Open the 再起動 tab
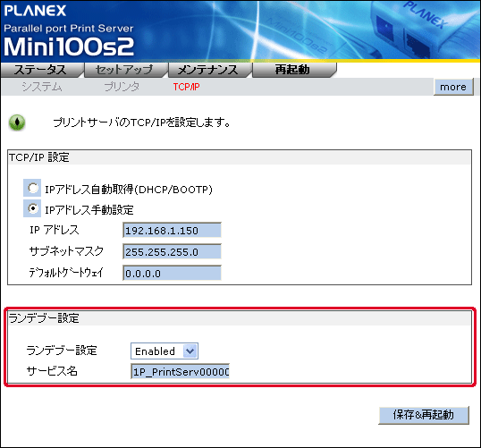 [x=294, y=70]
